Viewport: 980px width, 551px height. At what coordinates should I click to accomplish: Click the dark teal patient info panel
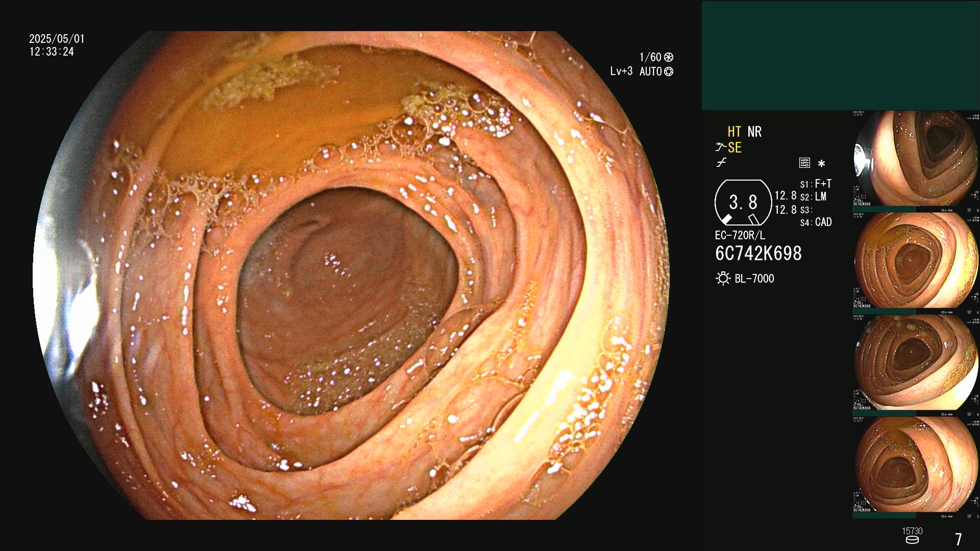[x=841, y=56]
